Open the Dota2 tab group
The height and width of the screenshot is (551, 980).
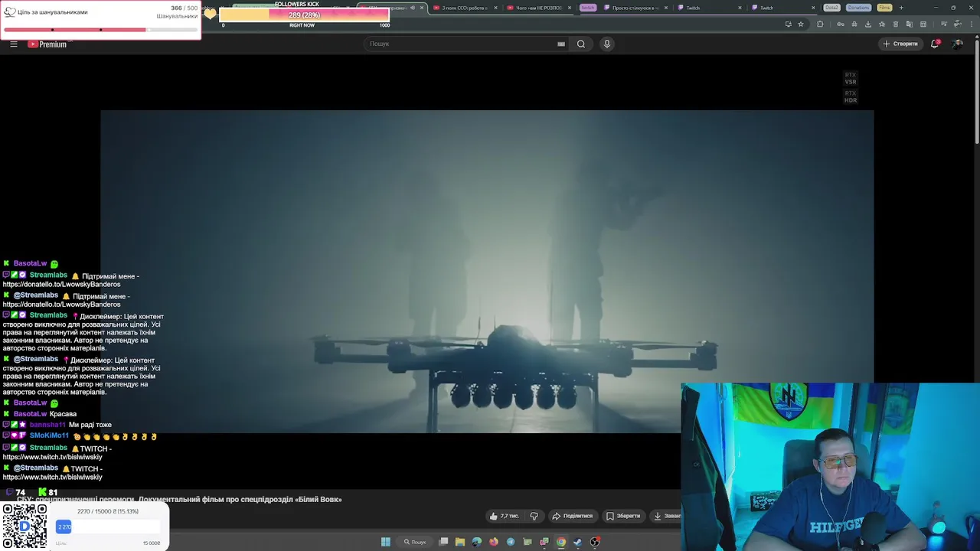831,8
